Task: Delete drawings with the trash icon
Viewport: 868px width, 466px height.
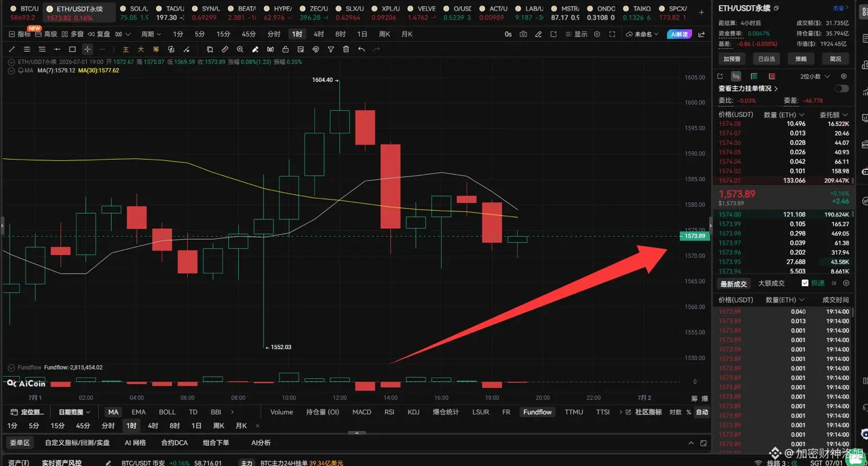Action: click(346, 49)
